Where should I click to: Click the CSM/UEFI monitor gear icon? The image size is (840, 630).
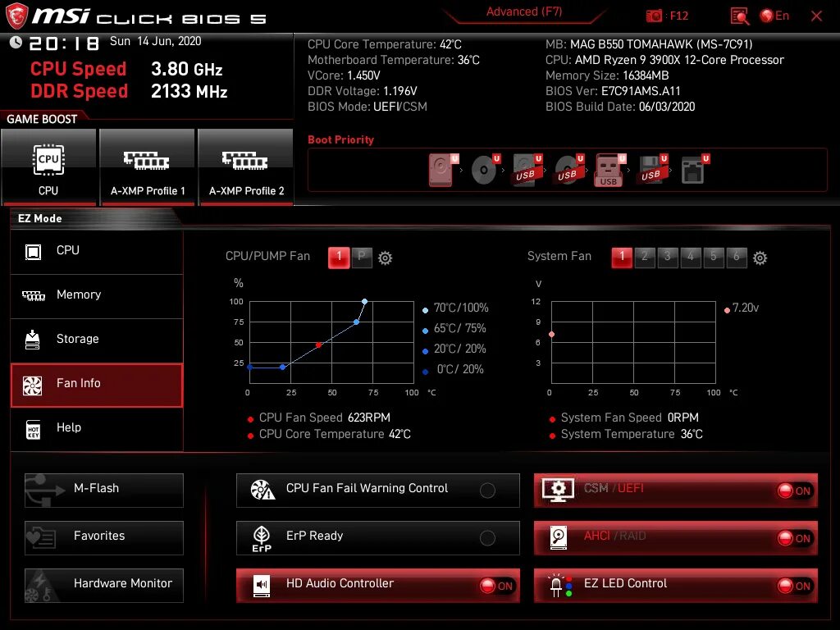(x=558, y=490)
